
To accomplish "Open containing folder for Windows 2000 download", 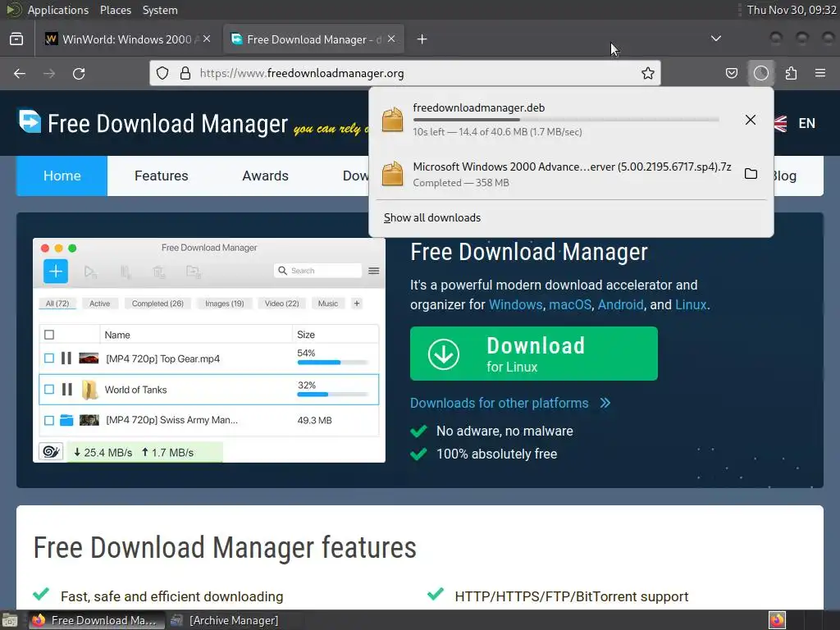I will [751, 174].
